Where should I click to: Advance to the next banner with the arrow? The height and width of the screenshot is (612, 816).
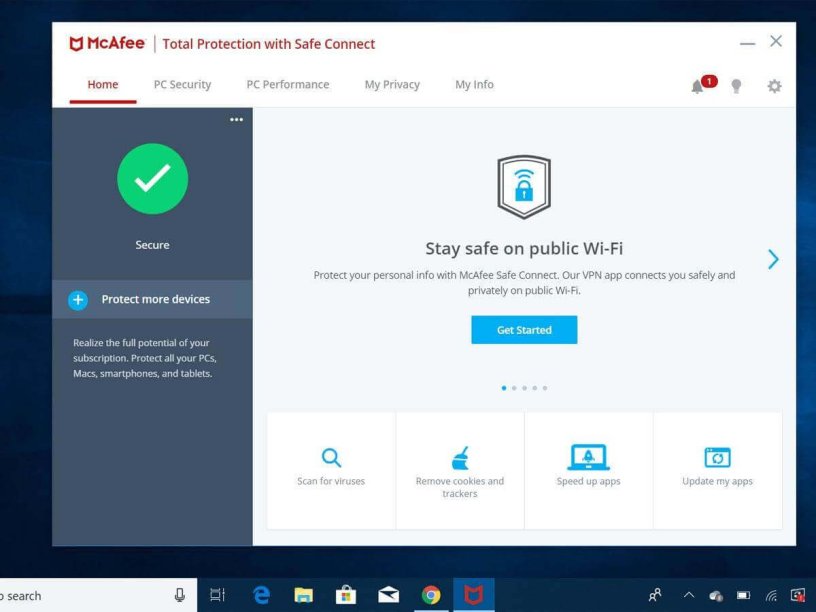pyautogui.click(x=772, y=259)
